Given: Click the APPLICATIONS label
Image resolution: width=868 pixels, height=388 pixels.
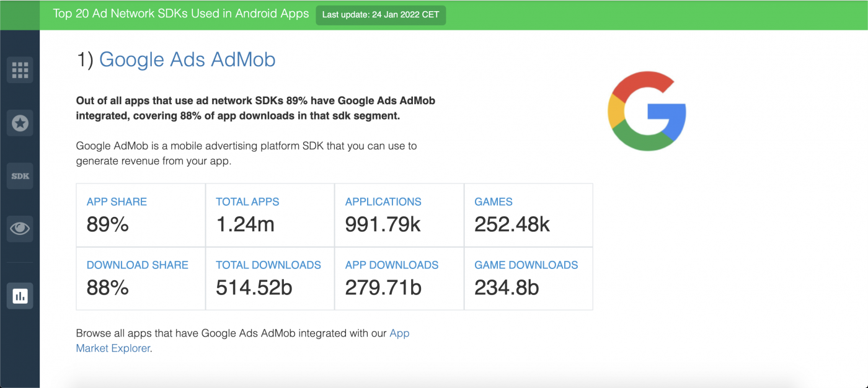Looking at the screenshot, I should tap(383, 201).
